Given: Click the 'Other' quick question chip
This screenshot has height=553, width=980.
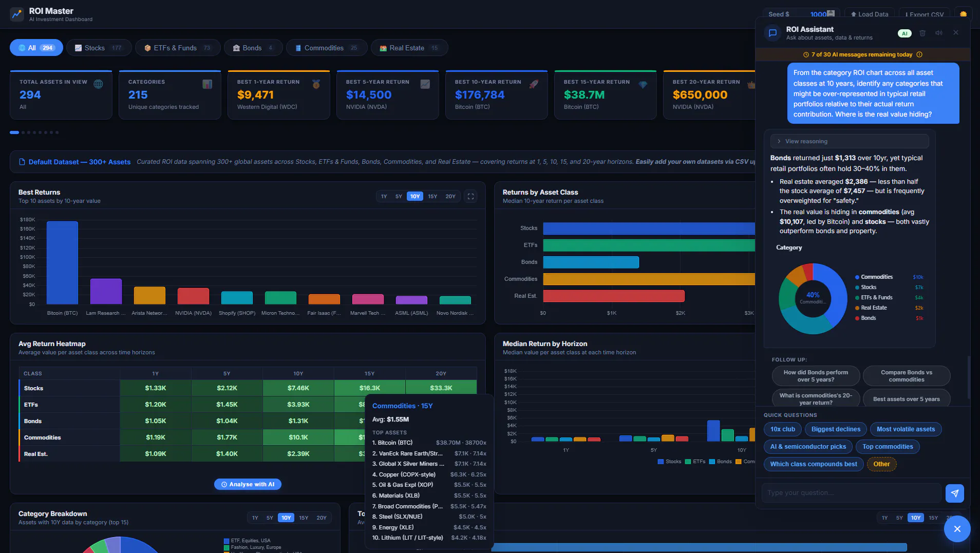Looking at the screenshot, I should 881,464.
